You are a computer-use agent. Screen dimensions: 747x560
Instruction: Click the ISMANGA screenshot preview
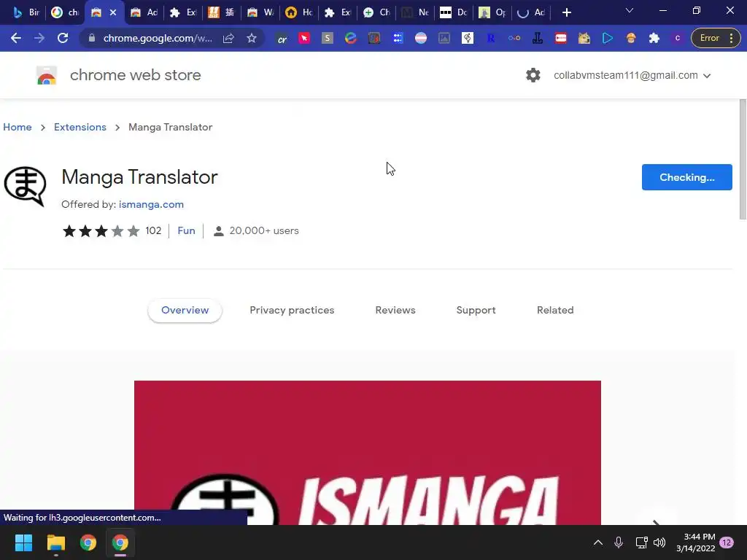point(368,452)
